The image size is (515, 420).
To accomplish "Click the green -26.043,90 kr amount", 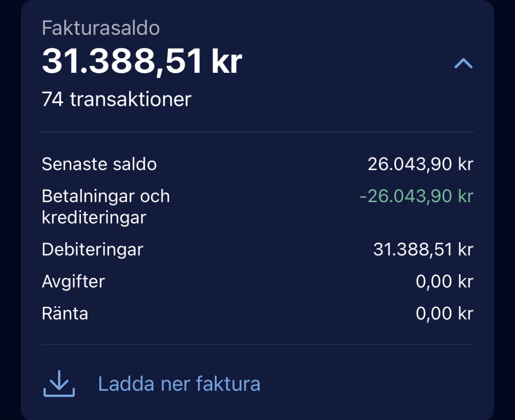I will (416, 196).
